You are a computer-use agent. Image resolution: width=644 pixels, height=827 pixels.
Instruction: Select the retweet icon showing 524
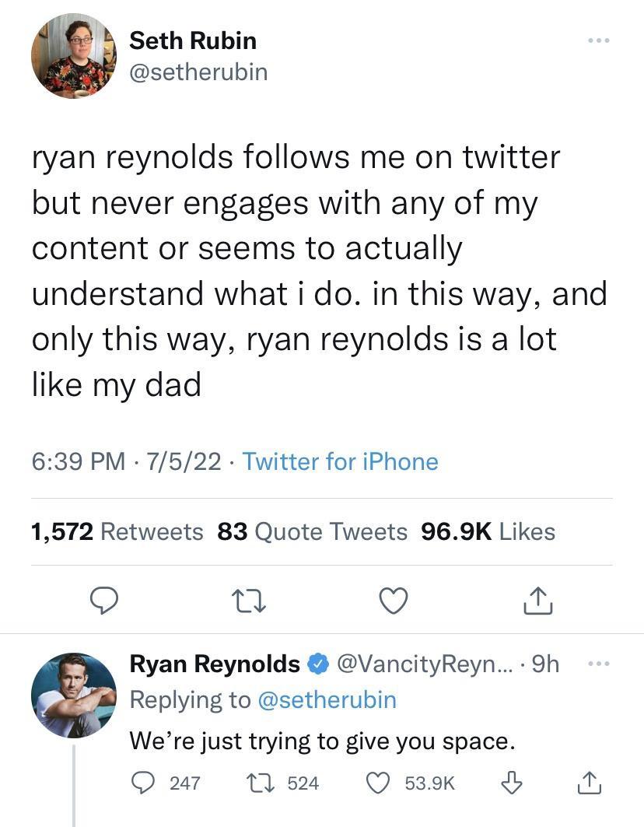[x=257, y=783]
